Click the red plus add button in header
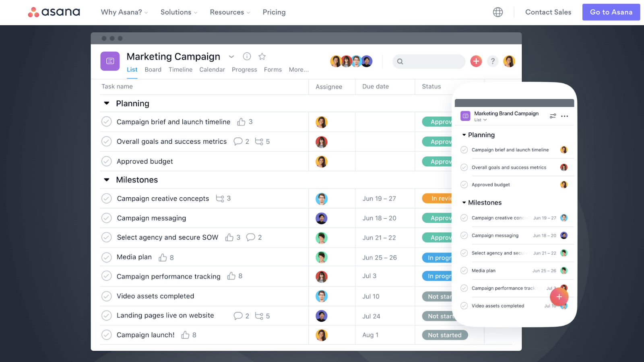 click(476, 61)
